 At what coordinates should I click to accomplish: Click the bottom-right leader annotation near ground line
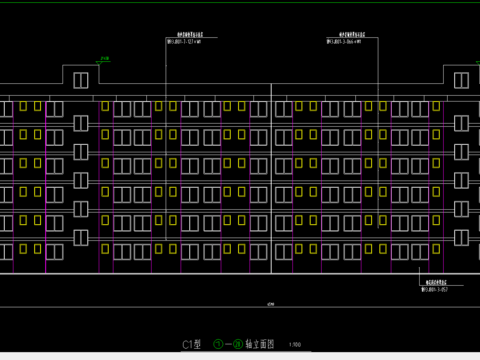coord(435,286)
